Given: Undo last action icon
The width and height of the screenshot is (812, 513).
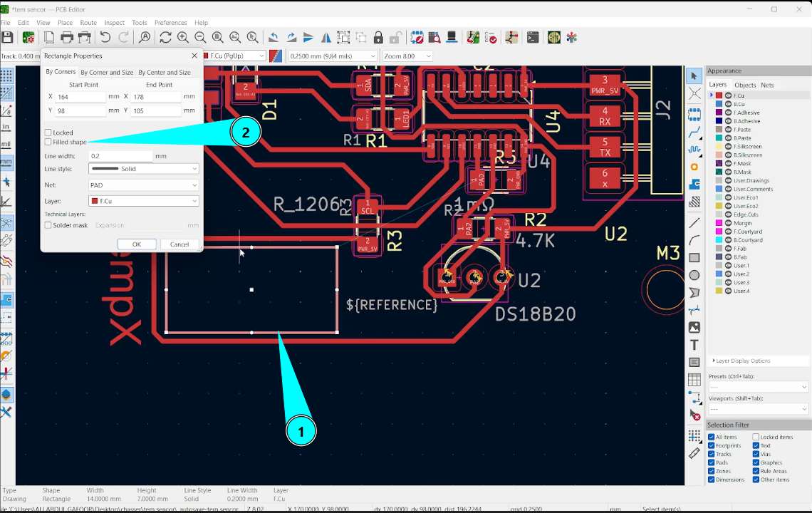Looking at the screenshot, I should click(x=105, y=37).
